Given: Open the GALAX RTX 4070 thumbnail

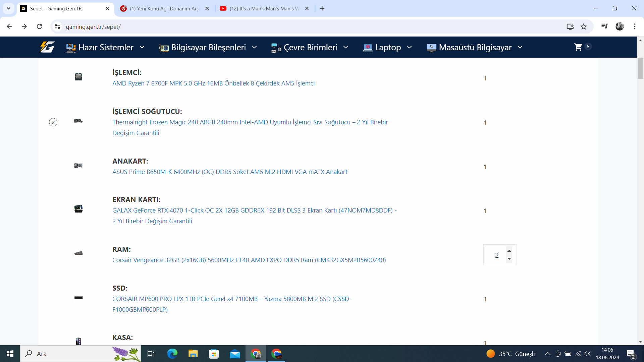Looking at the screenshot, I should coord(78,209).
